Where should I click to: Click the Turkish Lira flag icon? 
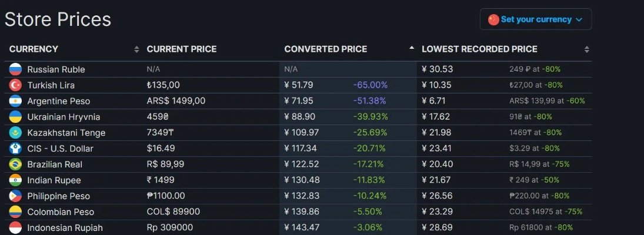pyautogui.click(x=15, y=85)
